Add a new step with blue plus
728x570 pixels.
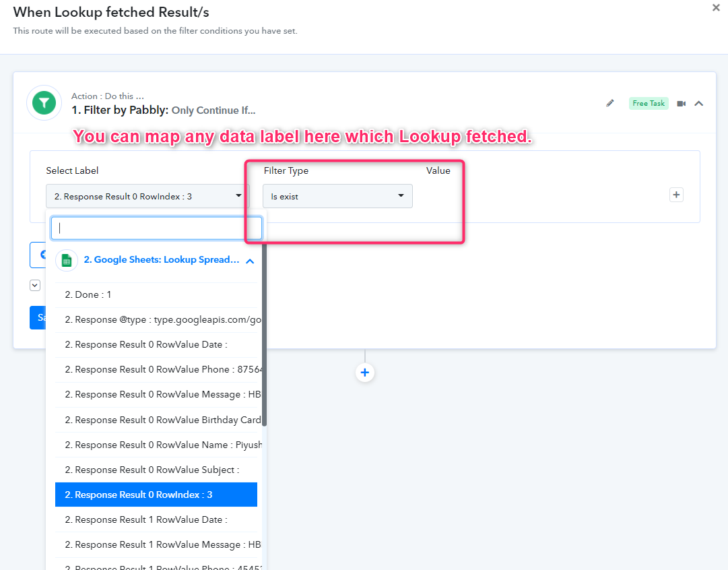(x=365, y=373)
